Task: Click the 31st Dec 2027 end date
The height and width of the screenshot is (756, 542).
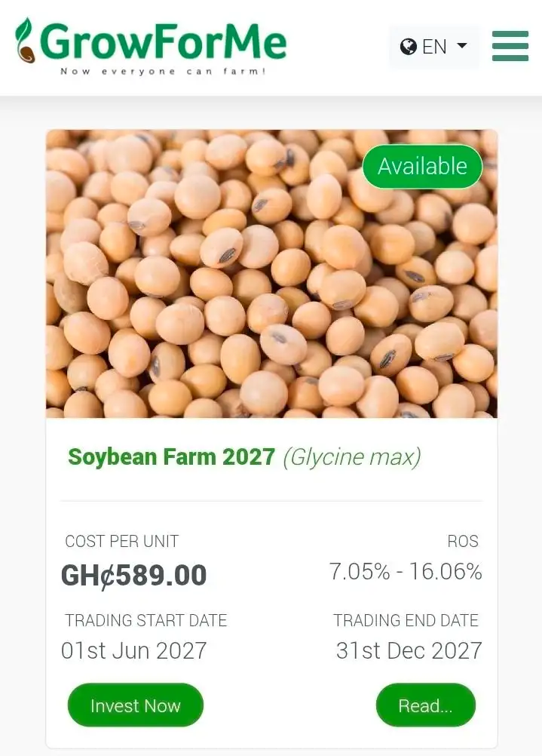Action: [409, 650]
